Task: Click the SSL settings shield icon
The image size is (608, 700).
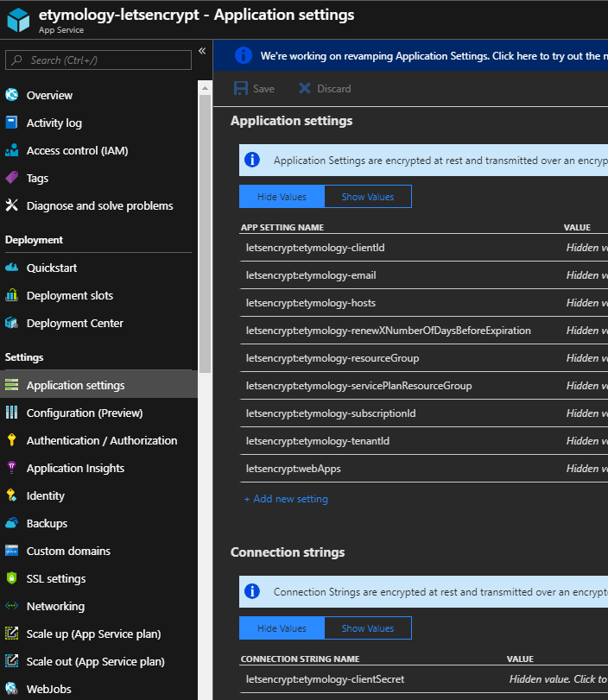Action: (11, 578)
